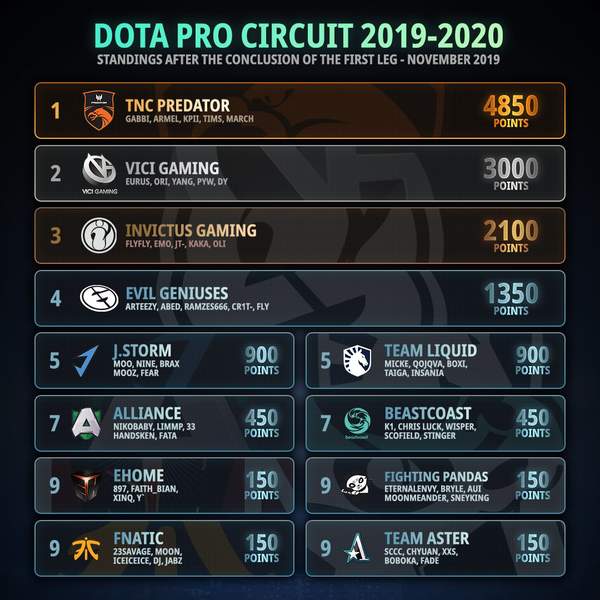Click the TNC Predator team name

(178, 105)
